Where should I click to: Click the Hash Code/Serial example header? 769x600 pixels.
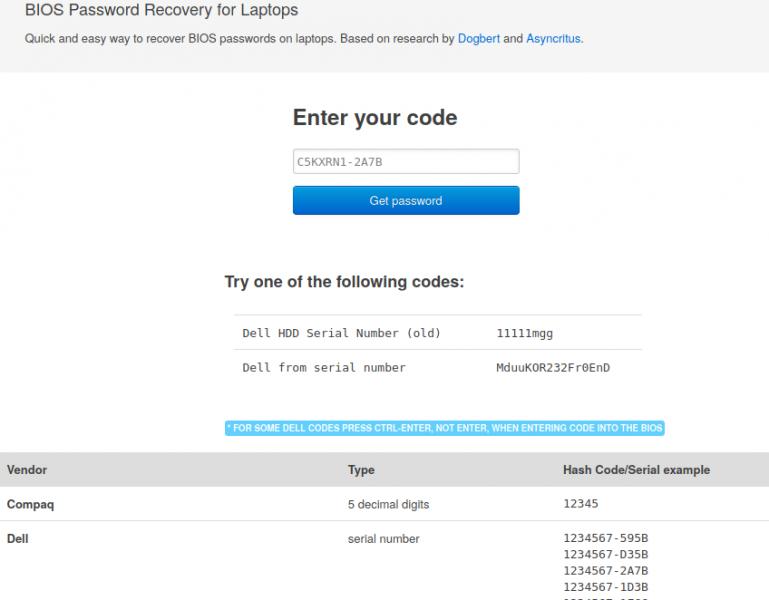click(636, 470)
